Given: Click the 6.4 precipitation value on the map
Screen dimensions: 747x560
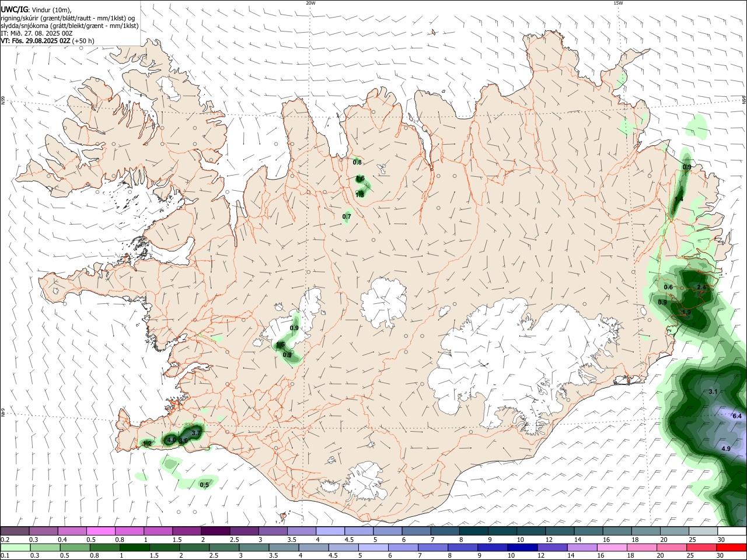Looking at the screenshot, I should (736, 416).
